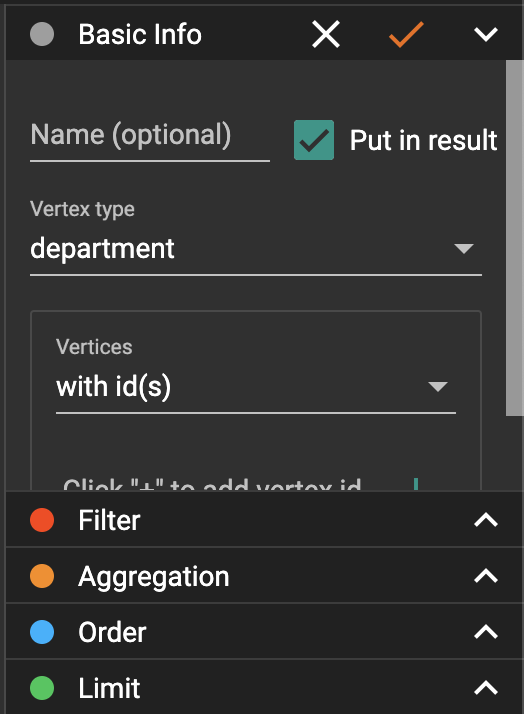Confirm with the orange checkmark icon
The height and width of the screenshot is (714, 524).
click(406, 34)
